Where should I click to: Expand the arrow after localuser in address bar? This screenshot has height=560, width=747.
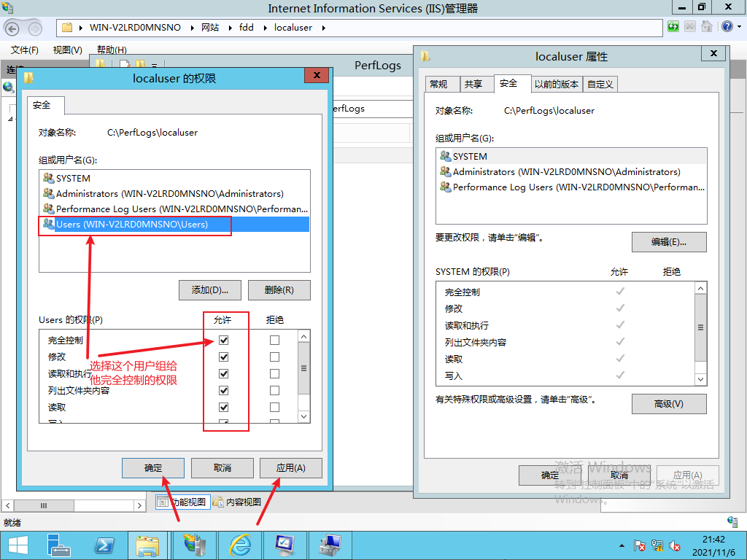tap(323, 28)
